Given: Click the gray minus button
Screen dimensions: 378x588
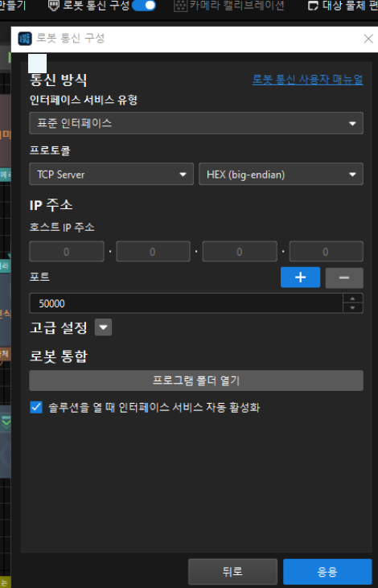Looking at the screenshot, I should point(344,278).
